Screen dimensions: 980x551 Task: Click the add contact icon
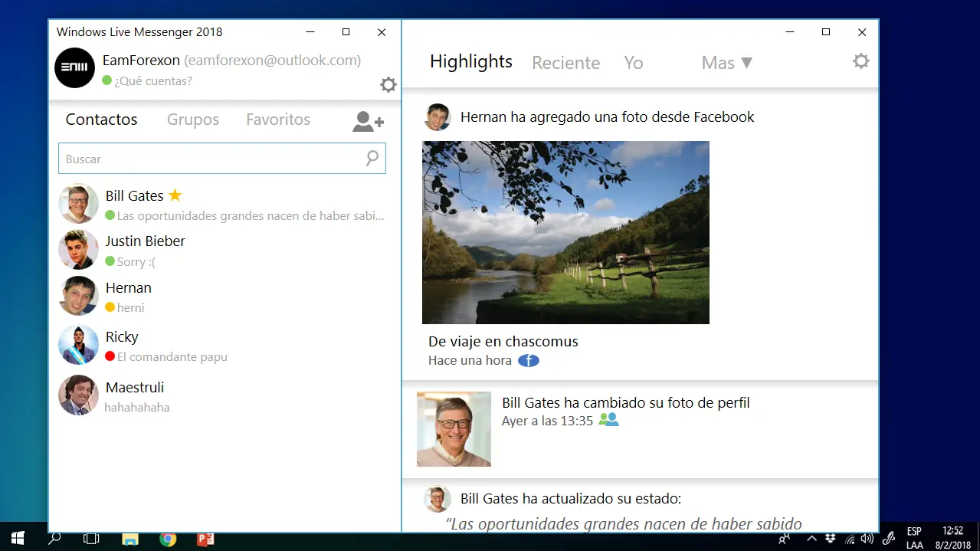click(x=368, y=121)
